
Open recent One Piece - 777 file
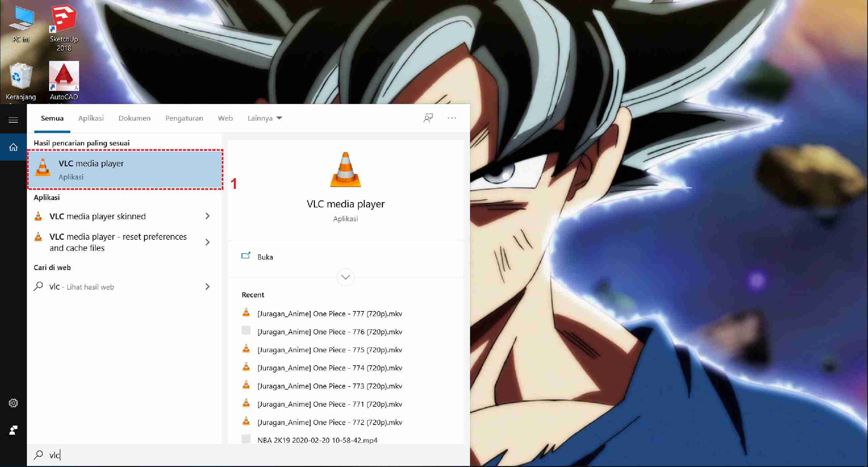pyautogui.click(x=329, y=313)
